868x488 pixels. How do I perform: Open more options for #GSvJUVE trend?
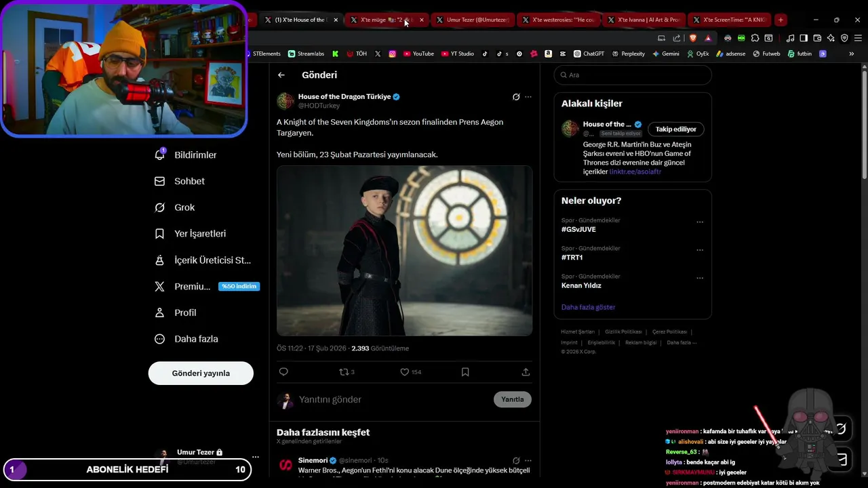point(700,222)
